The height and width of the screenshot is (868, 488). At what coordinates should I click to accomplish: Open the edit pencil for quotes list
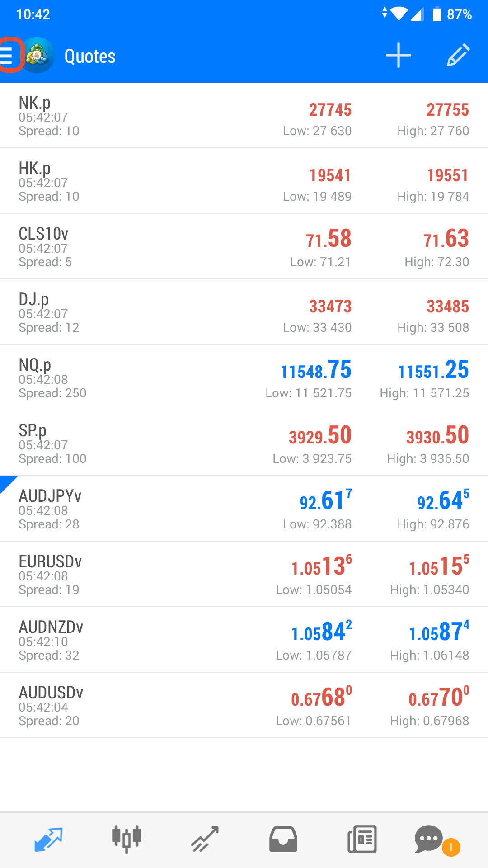point(459,55)
